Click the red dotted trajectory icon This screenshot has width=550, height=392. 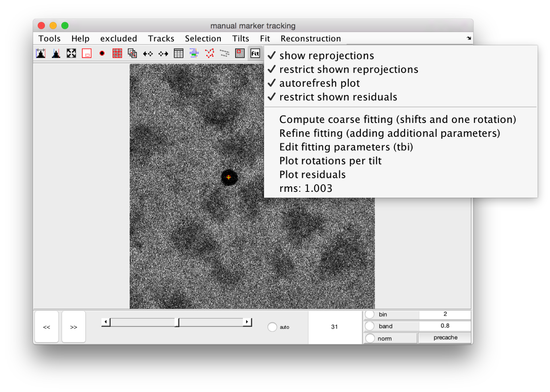coord(209,53)
